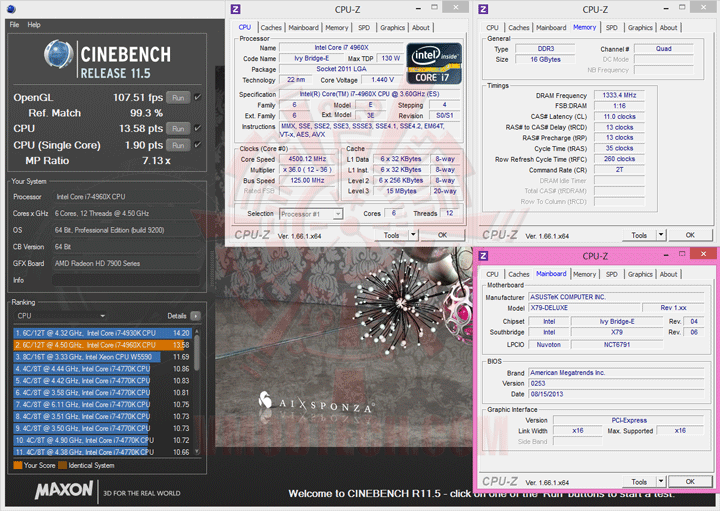The width and height of the screenshot is (720, 511).
Task: Click the CPU-Z icon in the Mainboard tab window
Action: click(483, 255)
